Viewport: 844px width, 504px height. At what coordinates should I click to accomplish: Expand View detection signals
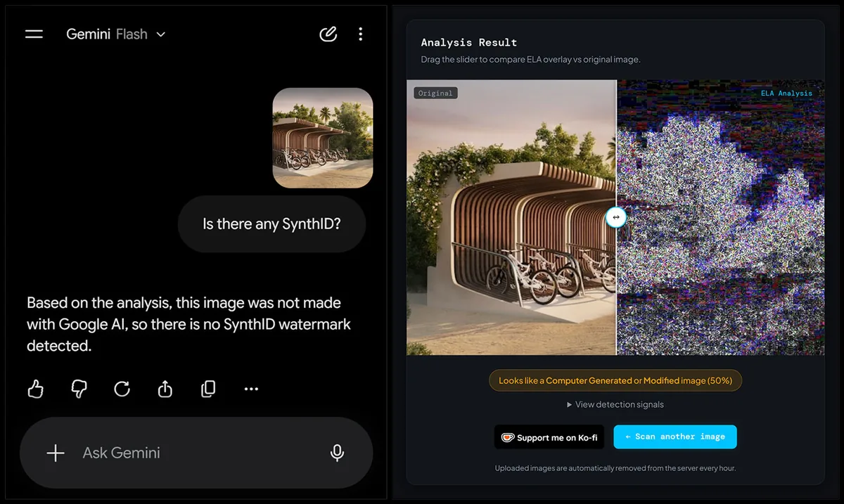tap(615, 404)
